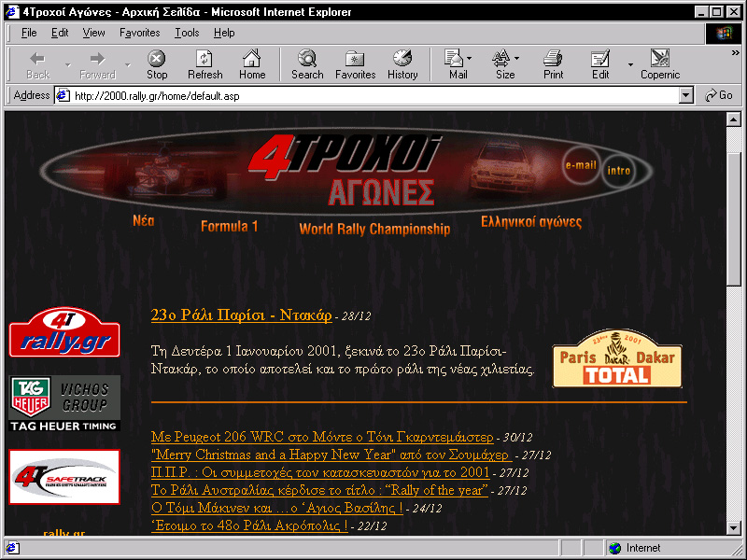This screenshot has width=747, height=560.
Task: Click the Back toolbar button
Action: (37, 65)
